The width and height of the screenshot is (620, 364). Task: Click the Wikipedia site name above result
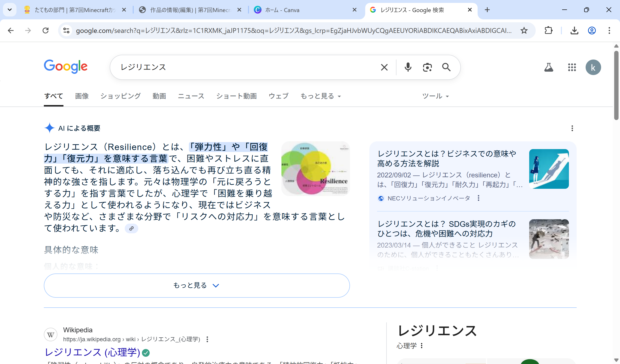click(x=78, y=330)
